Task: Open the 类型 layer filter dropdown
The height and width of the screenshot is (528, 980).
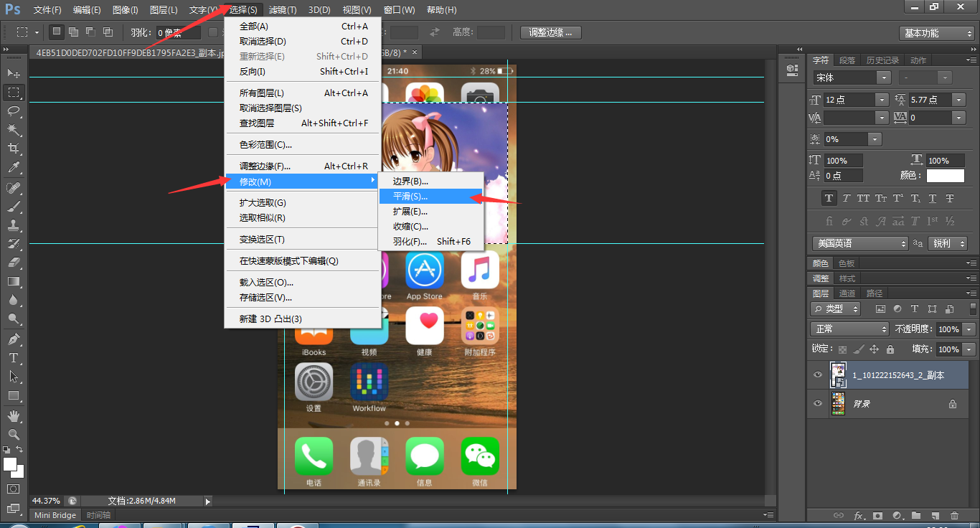Action: tap(836, 308)
